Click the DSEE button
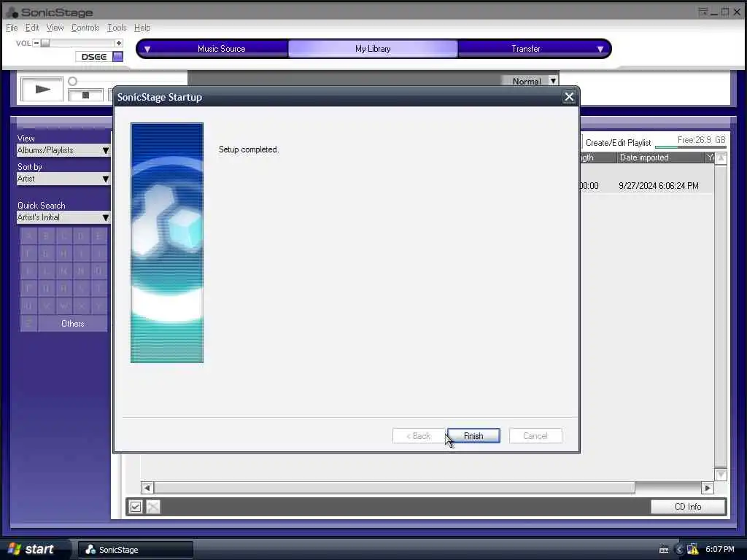This screenshot has width=747, height=560. pos(94,57)
